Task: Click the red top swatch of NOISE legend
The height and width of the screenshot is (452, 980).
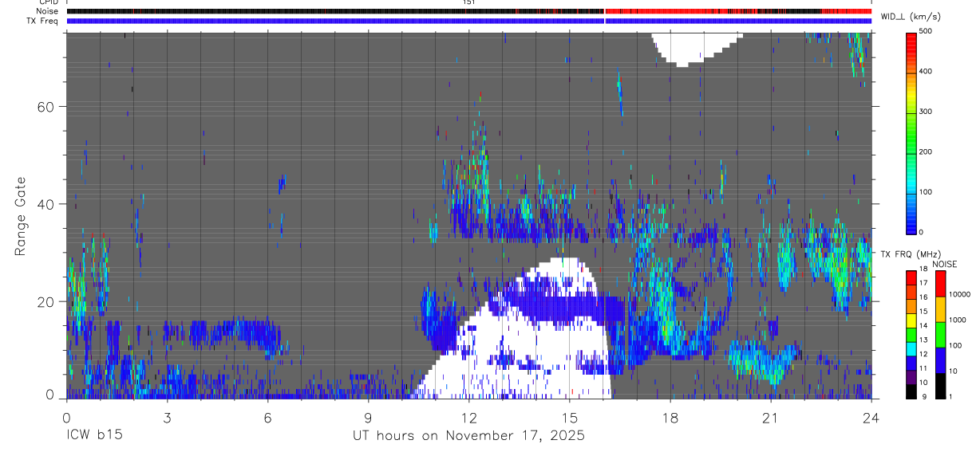Action: 939,284
